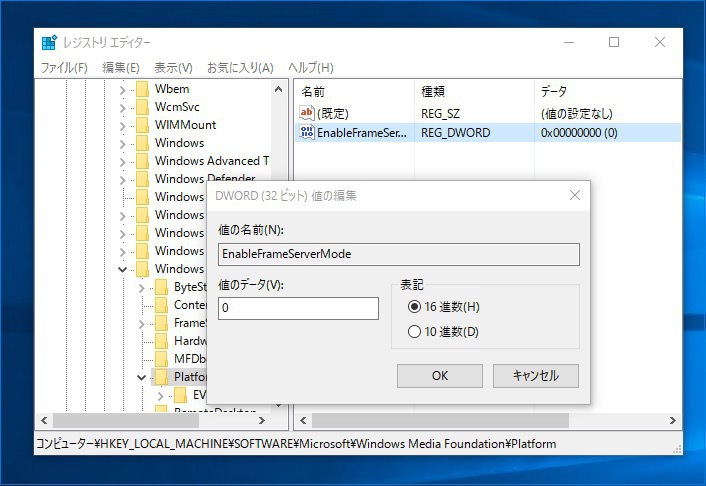The height and width of the screenshot is (486, 706).
Task: Select the Windows Defender folder icon
Action: pyautogui.click(x=143, y=179)
